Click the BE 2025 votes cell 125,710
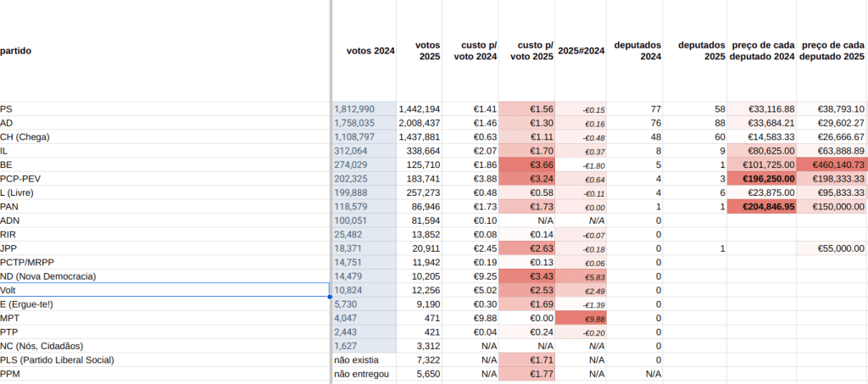868x384 pixels. (x=420, y=164)
